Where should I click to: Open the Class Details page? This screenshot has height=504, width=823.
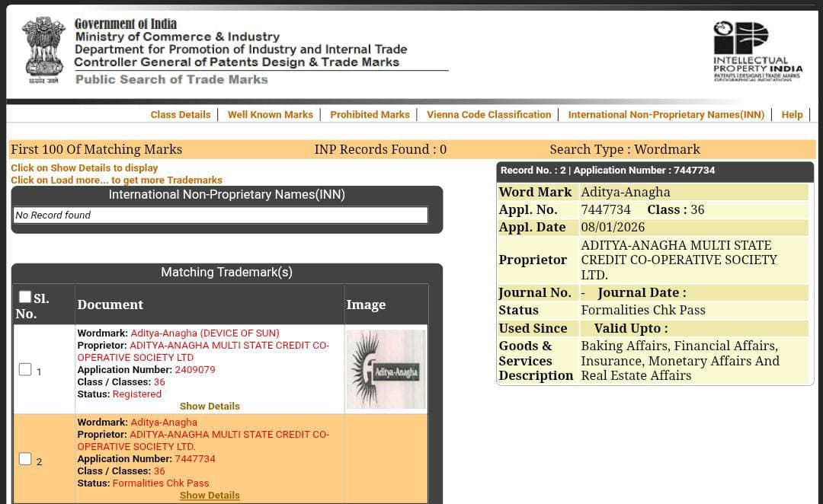point(181,114)
